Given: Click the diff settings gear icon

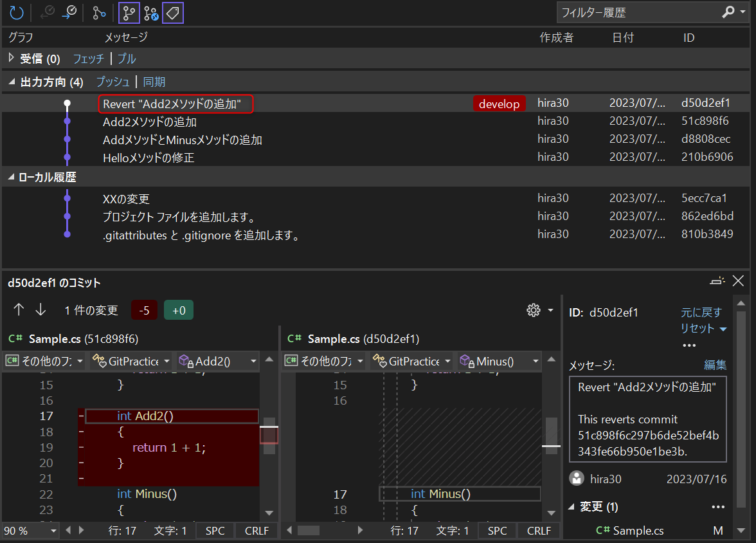Looking at the screenshot, I should (x=534, y=310).
